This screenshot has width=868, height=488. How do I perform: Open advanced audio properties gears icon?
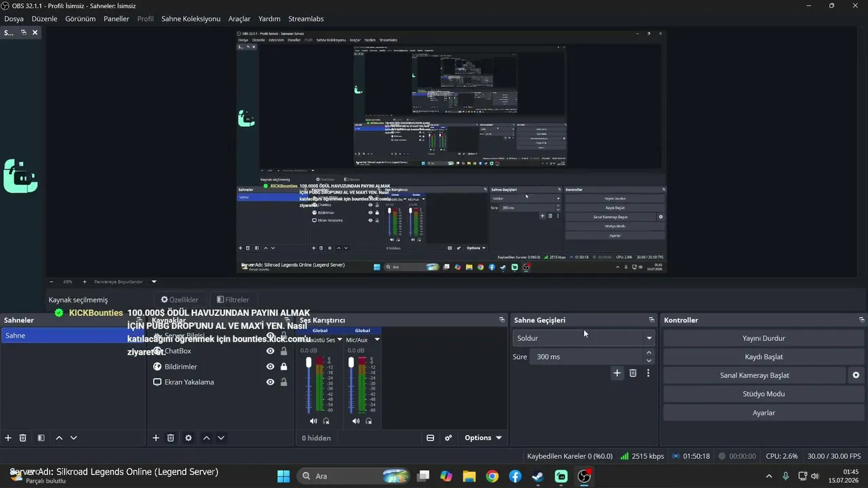pyautogui.click(x=448, y=438)
